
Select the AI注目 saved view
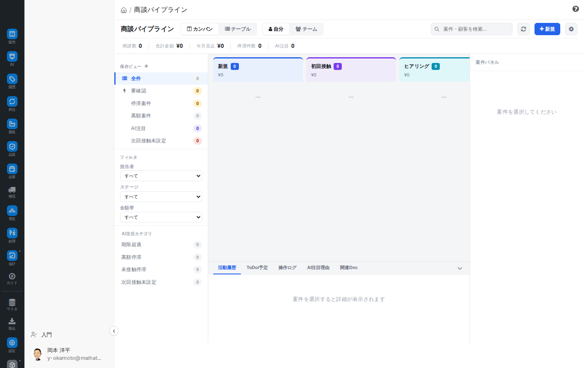(x=161, y=128)
